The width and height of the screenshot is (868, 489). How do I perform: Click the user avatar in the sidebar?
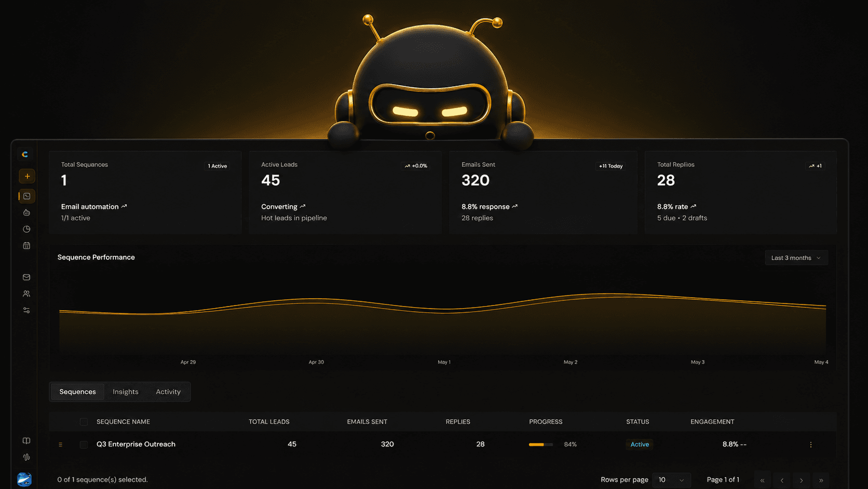click(24, 479)
